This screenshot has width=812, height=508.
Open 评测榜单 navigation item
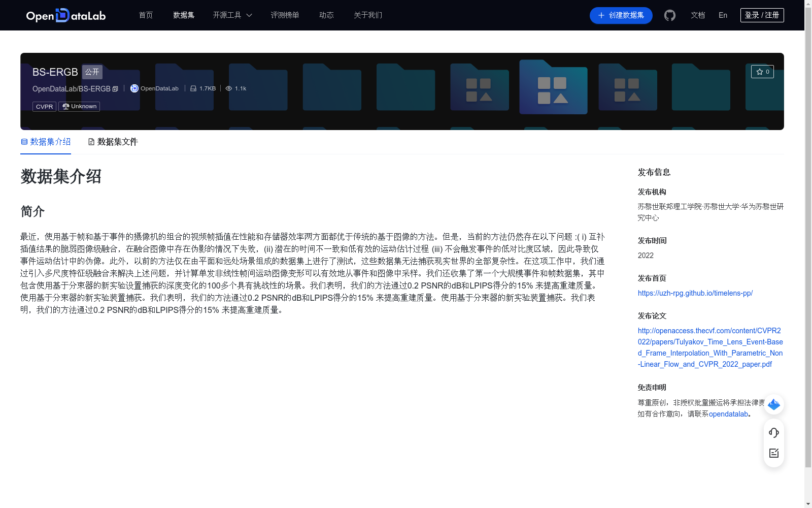(285, 15)
